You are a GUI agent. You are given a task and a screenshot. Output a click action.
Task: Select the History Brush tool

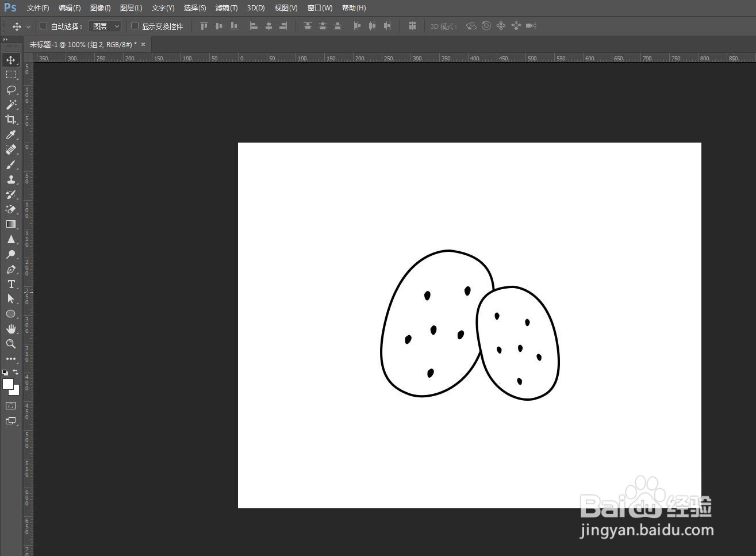coord(11,194)
